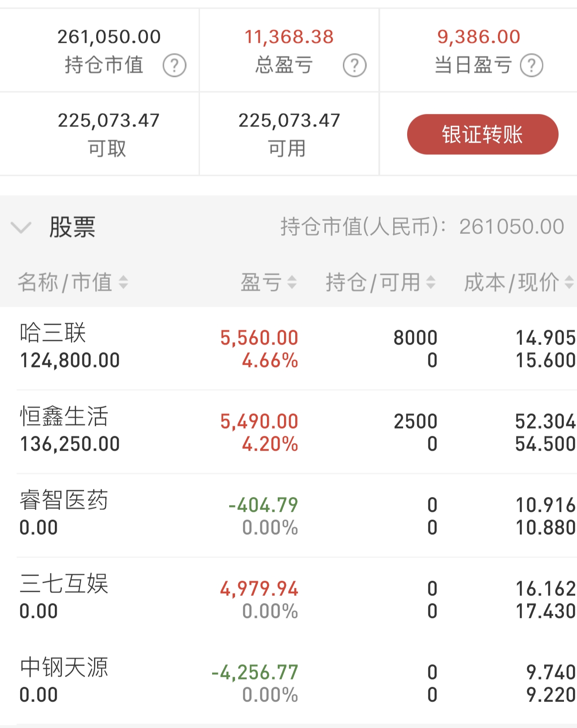577x728 pixels.
Task: Open help icon beside 当日盈亏
Action: (x=532, y=65)
